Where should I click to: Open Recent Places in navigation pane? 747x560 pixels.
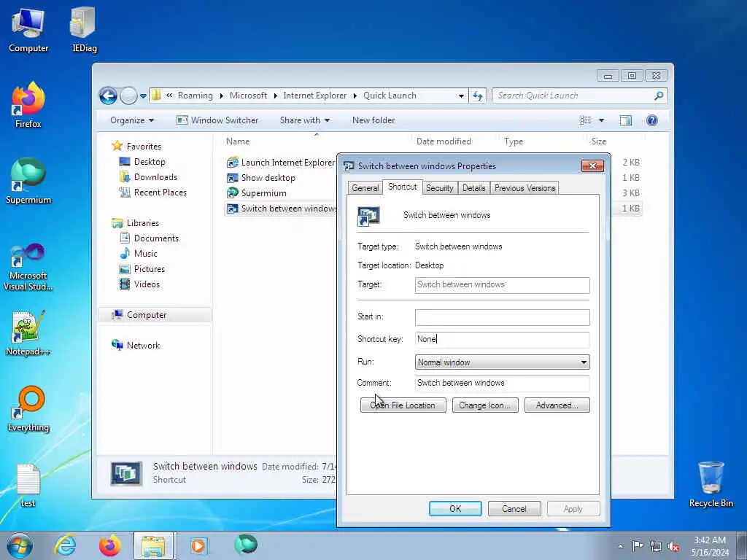[x=152, y=192]
